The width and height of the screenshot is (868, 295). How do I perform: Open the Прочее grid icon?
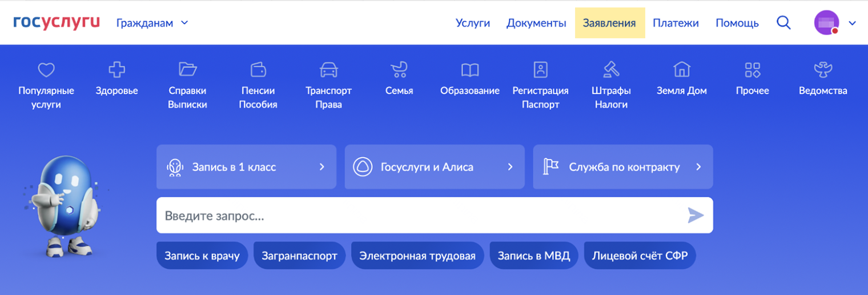(752, 70)
